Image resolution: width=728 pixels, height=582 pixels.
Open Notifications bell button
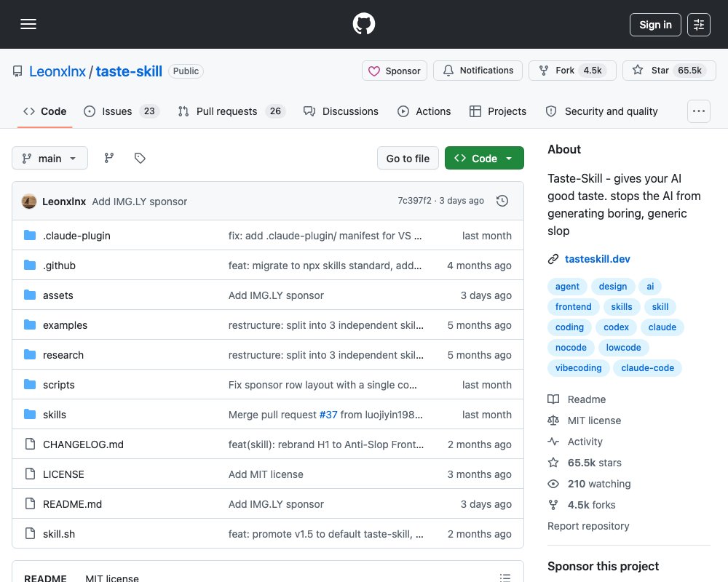tap(478, 71)
